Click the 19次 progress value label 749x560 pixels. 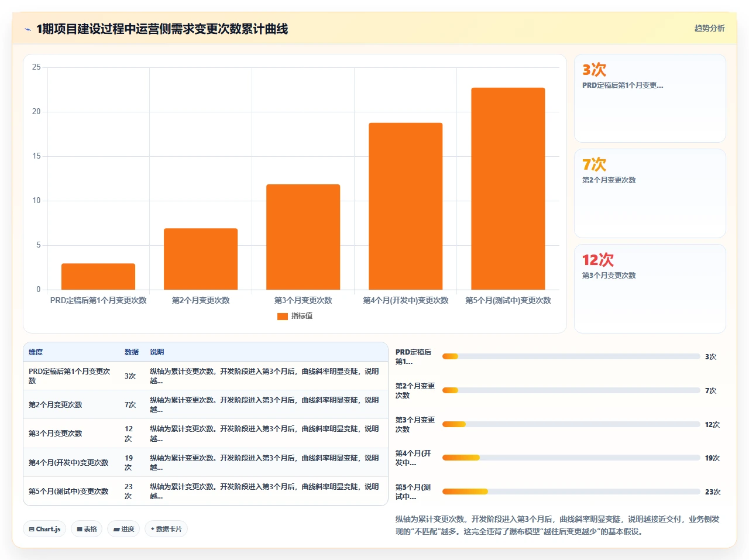(x=713, y=458)
